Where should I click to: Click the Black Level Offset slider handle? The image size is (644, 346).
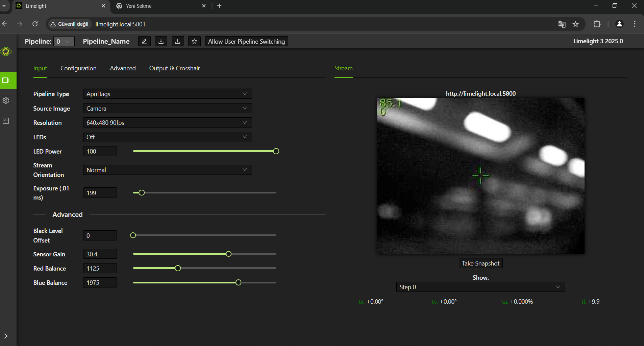[x=133, y=235]
